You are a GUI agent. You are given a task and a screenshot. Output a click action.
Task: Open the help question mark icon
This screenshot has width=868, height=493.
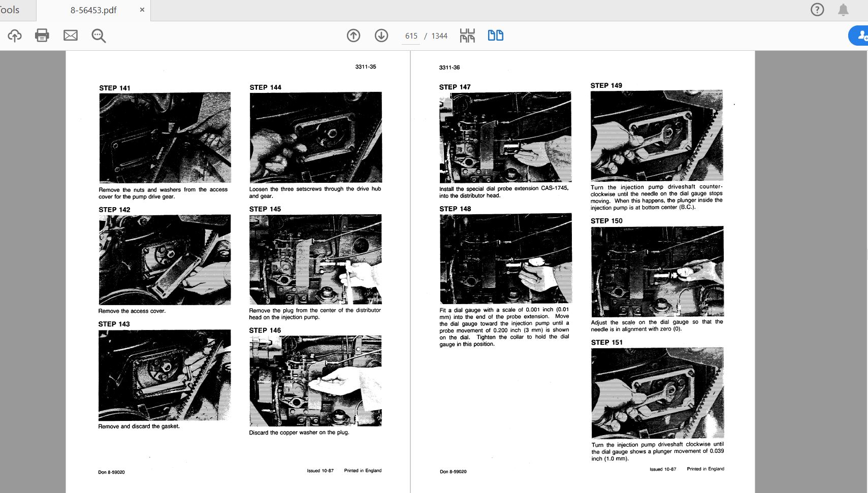pyautogui.click(x=817, y=10)
